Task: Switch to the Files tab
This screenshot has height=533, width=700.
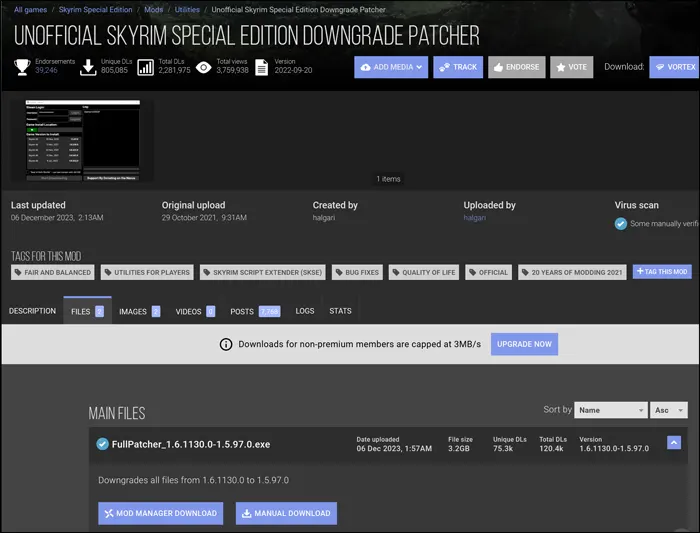Action: [x=88, y=311]
